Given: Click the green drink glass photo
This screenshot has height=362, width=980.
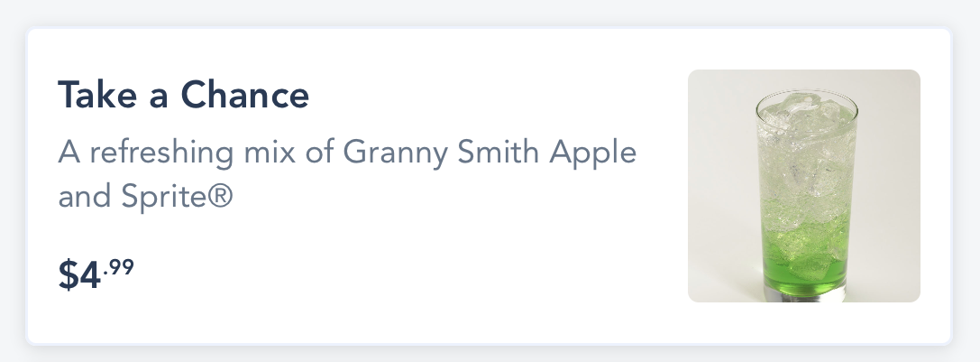Looking at the screenshot, I should 803,186.
